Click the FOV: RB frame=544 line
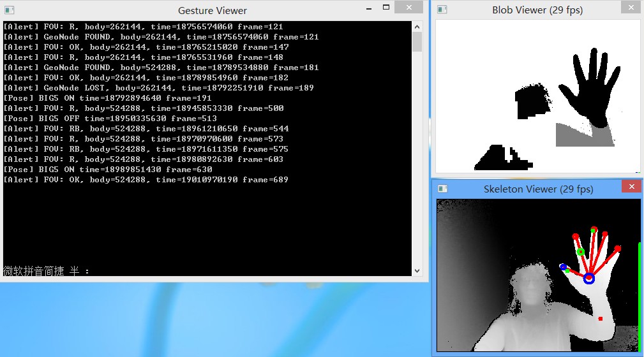Image resolution: width=644 pixels, height=357 pixels. (x=146, y=129)
